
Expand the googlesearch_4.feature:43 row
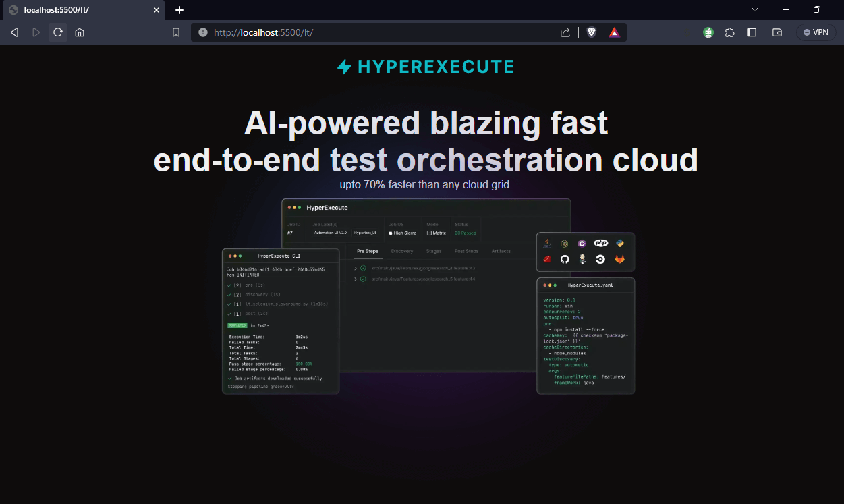click(x=356, y=267)
